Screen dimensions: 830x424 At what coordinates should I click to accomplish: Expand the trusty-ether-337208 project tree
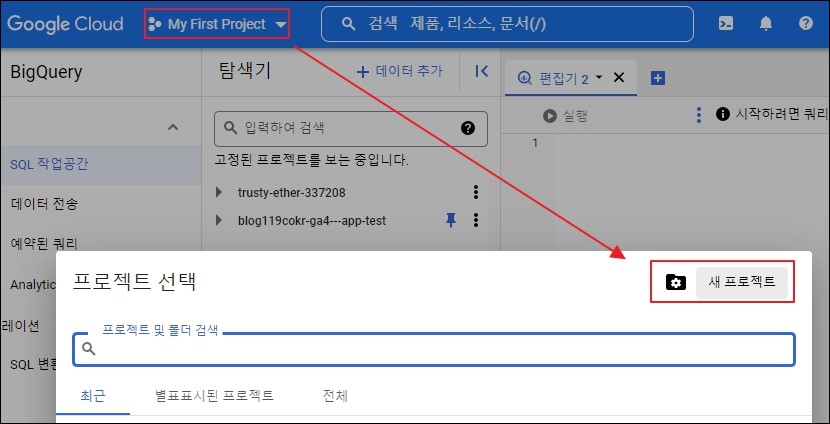tap(220, 192)
